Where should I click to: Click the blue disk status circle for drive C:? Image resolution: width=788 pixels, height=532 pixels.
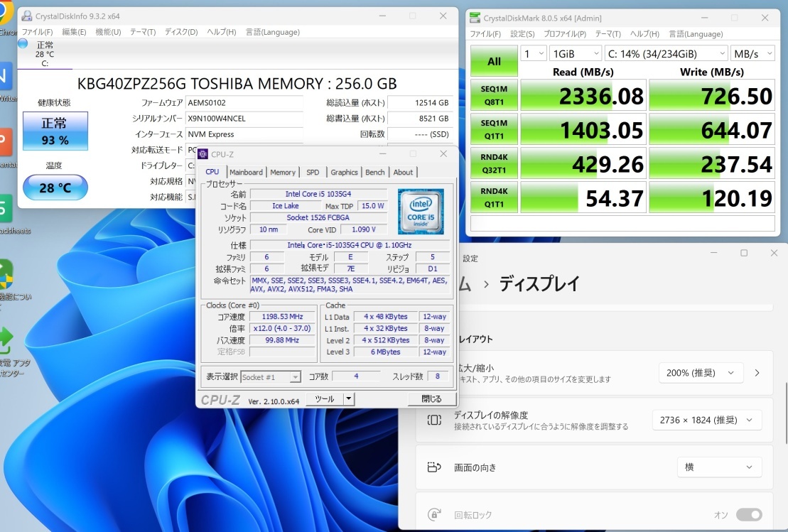coord(23,44)
